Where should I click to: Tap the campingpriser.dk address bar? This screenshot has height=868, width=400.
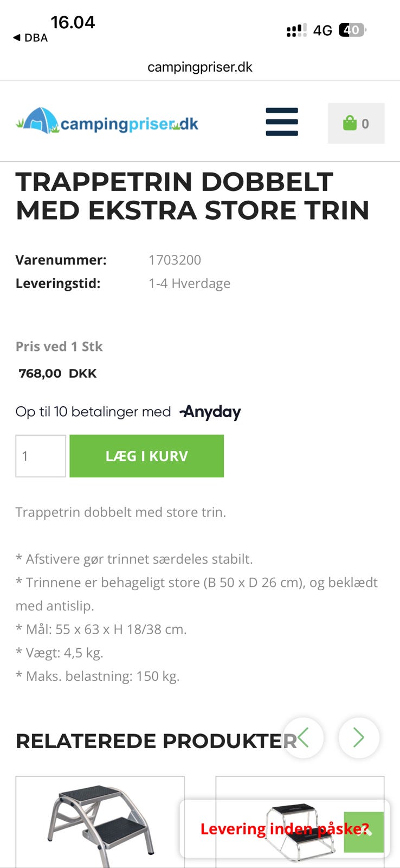tap(200, 67)
